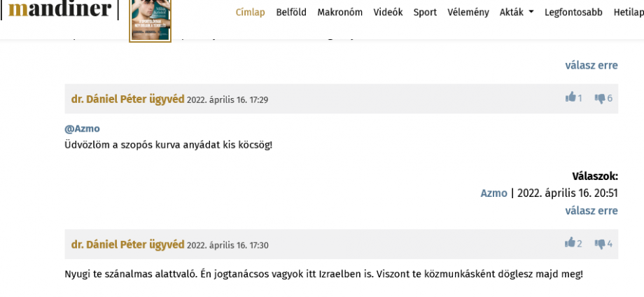Screen dimensions: 644x297
Task: Open the Belföld section
Action: tap(291, 13)
